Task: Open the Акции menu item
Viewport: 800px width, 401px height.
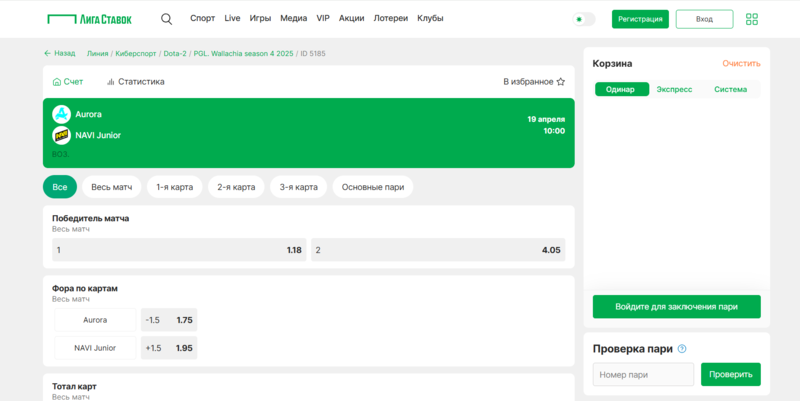Action: pos(351,19)
